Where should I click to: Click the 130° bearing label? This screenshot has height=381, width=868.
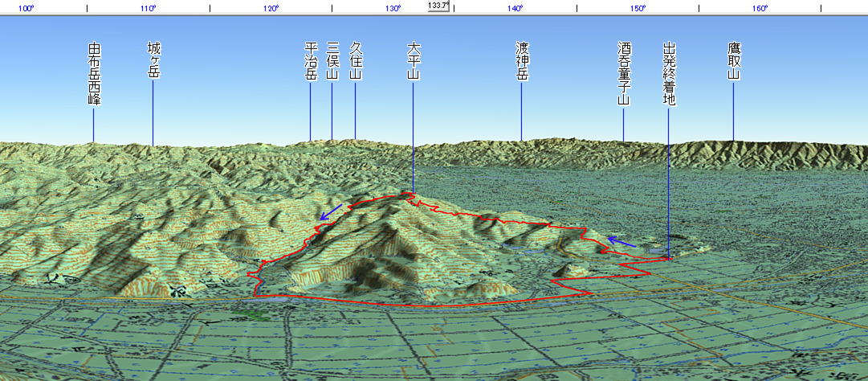[393, 9]
